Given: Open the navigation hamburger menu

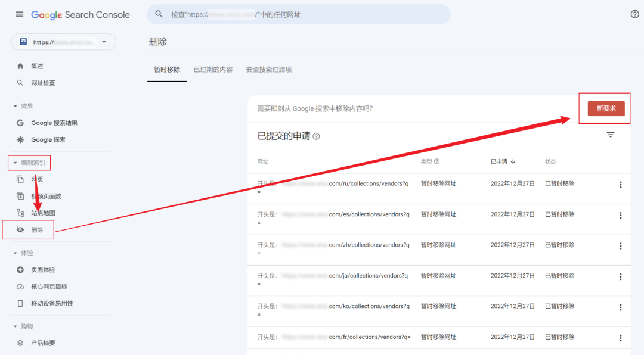Looking at the screenshot, I should 18,14.
